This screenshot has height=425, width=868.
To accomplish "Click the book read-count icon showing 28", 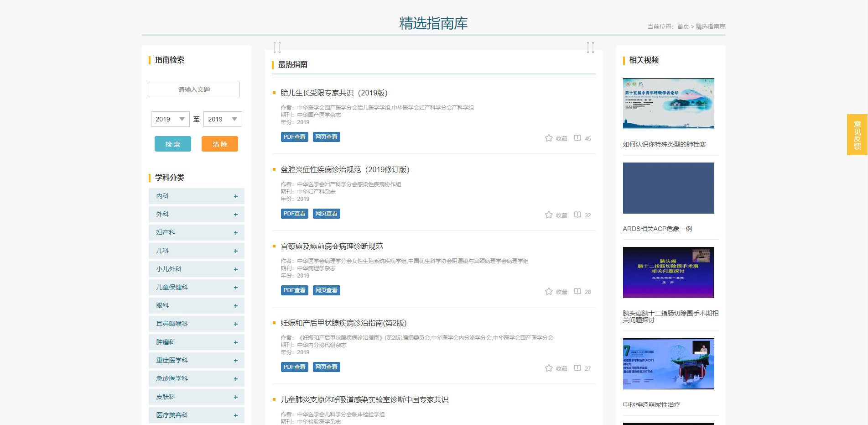I will [x=577, y=291].
